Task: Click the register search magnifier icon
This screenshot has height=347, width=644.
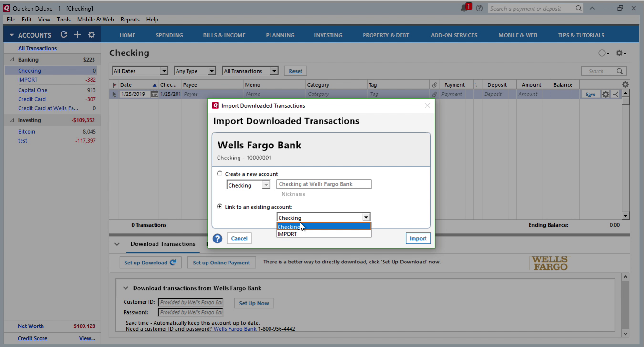Action: 620,71
